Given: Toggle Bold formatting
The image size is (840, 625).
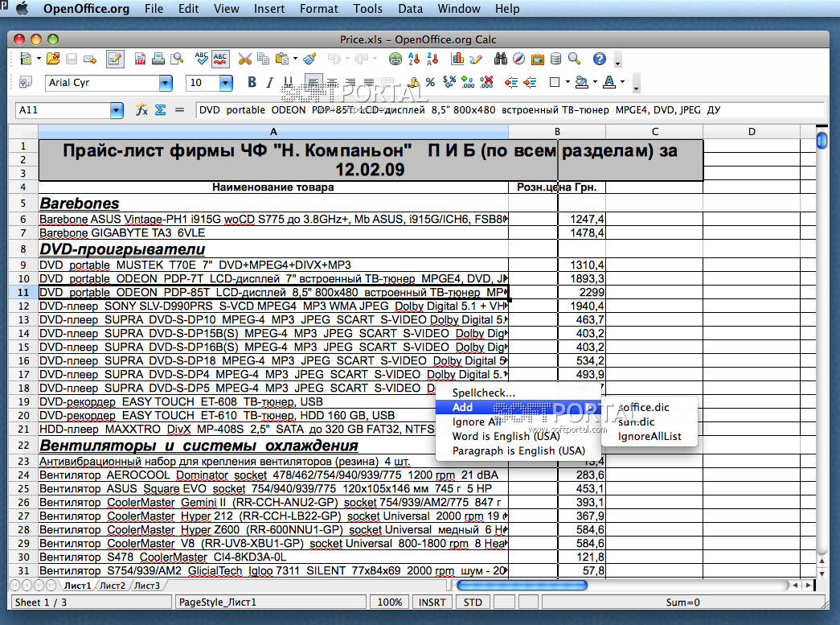Looking at the screenshot, I should 252,82.
